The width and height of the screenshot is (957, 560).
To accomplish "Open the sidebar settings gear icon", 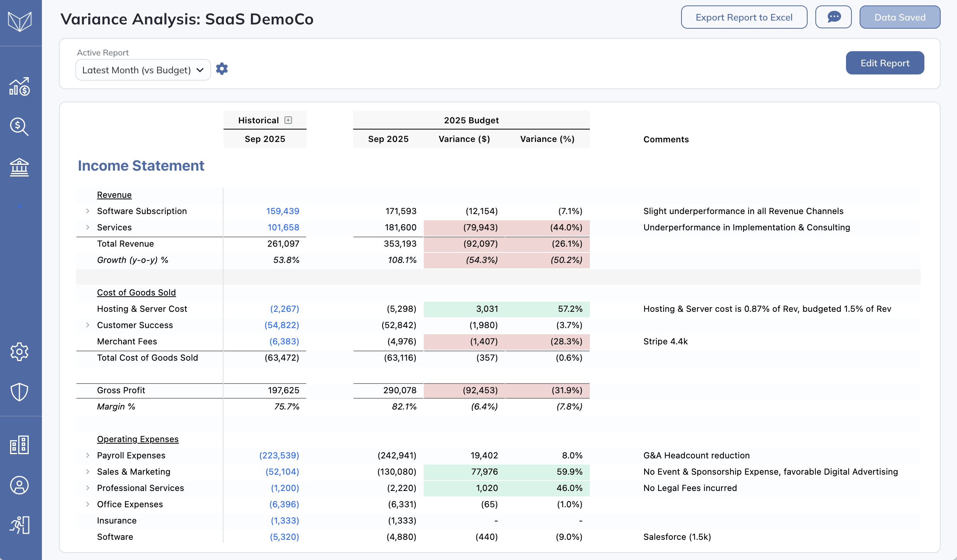I will point(19,352).
